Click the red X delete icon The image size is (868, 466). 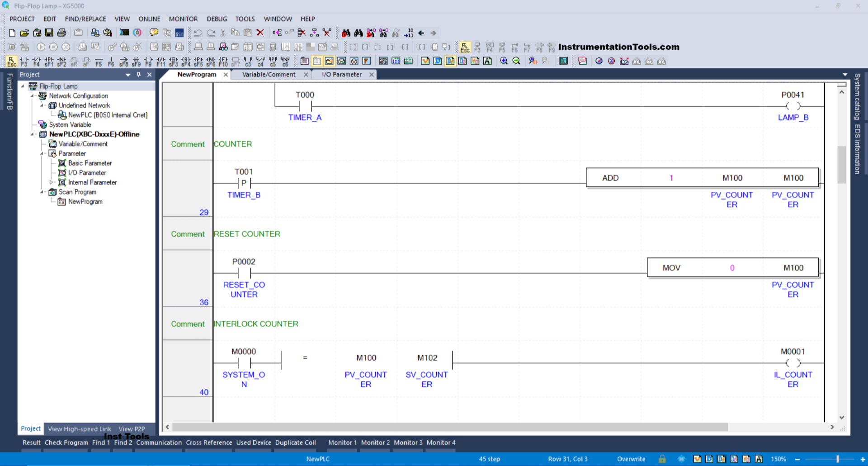260,33
